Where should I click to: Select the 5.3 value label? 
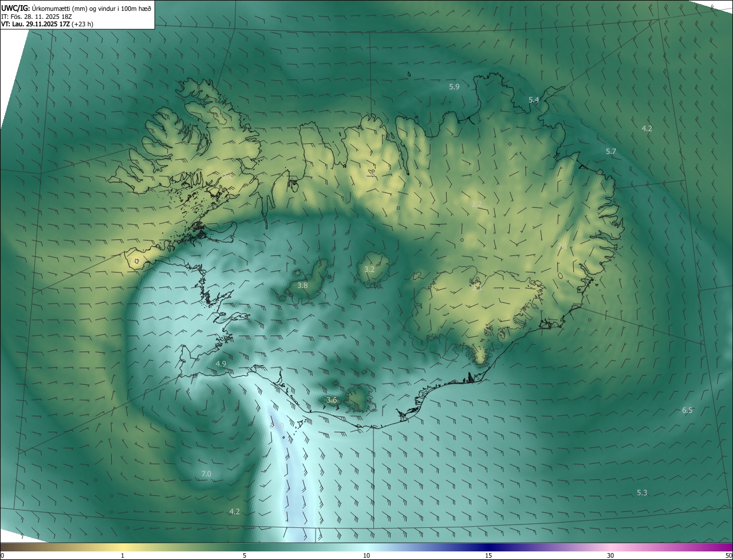click(642, 493)
